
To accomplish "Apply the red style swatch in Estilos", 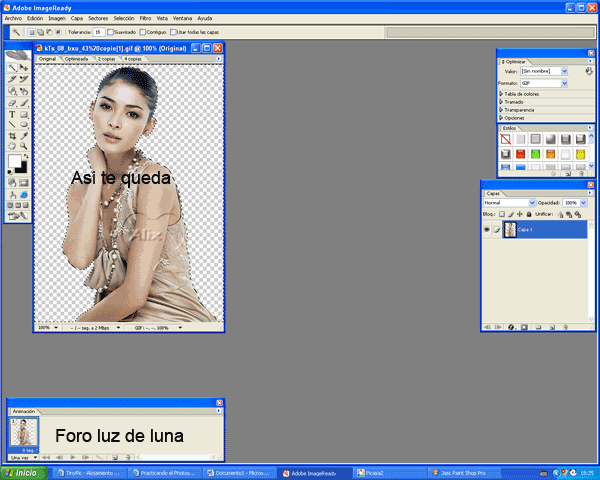I will [x=520, y=154].
